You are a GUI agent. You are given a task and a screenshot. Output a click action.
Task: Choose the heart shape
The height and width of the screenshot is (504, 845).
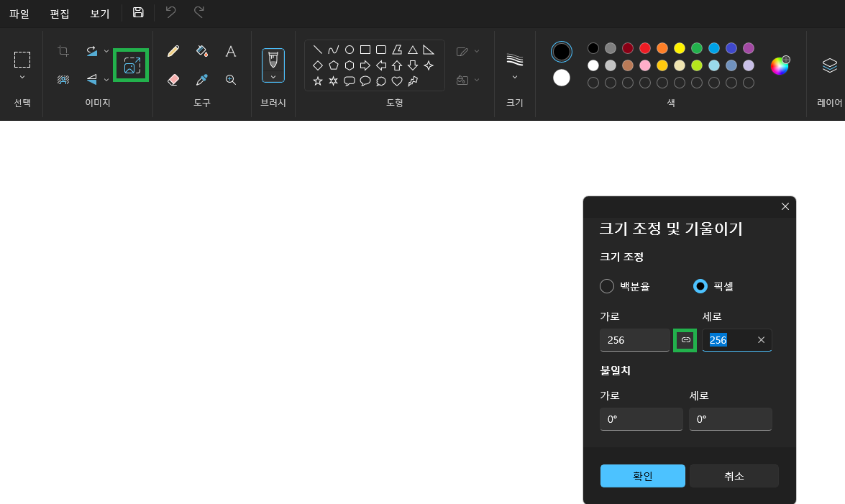point(397,81)
